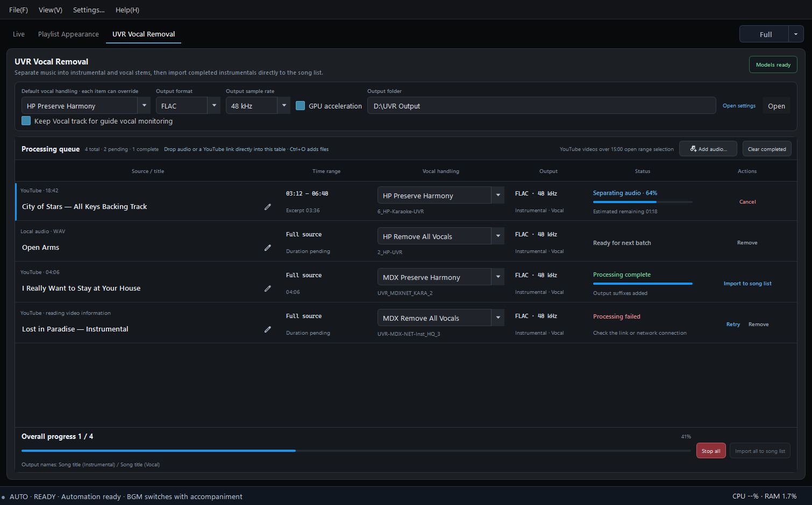812x505 pixels.
Task: Expand the Output sample rate dropdown
Action: point(258,106)
